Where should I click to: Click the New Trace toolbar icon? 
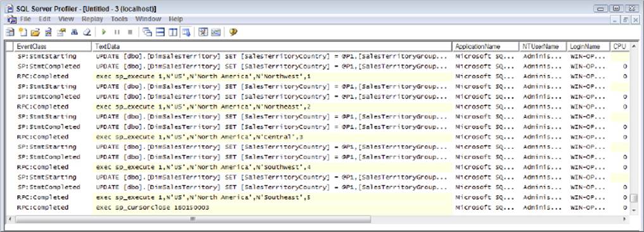[10, 32]
